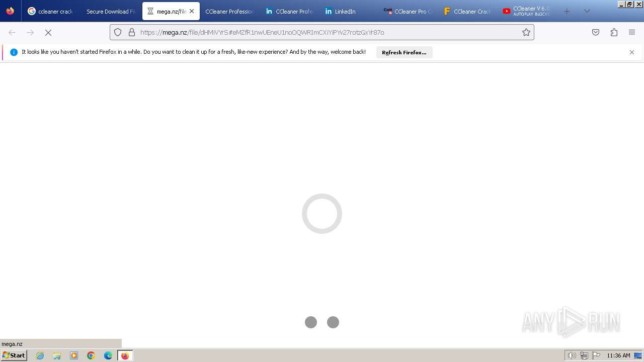
Task: Open the 'CCleaner Crack' tab
Action: pyautogui.click(x=468, y=11)
